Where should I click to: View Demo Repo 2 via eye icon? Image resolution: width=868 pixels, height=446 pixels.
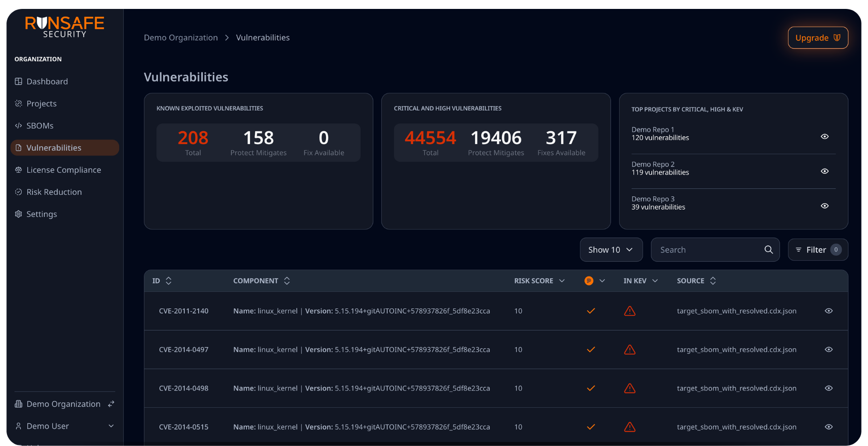[x=825, y=171]
